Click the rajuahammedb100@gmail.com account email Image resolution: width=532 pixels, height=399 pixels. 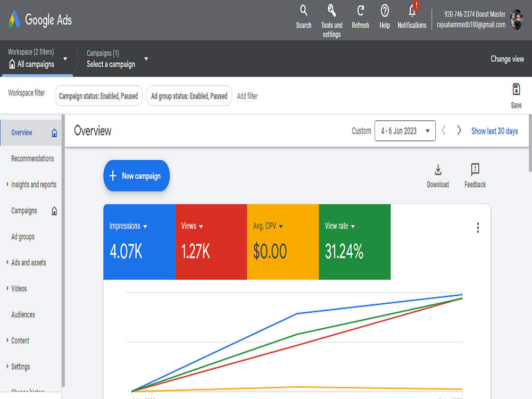click(471, 25)
